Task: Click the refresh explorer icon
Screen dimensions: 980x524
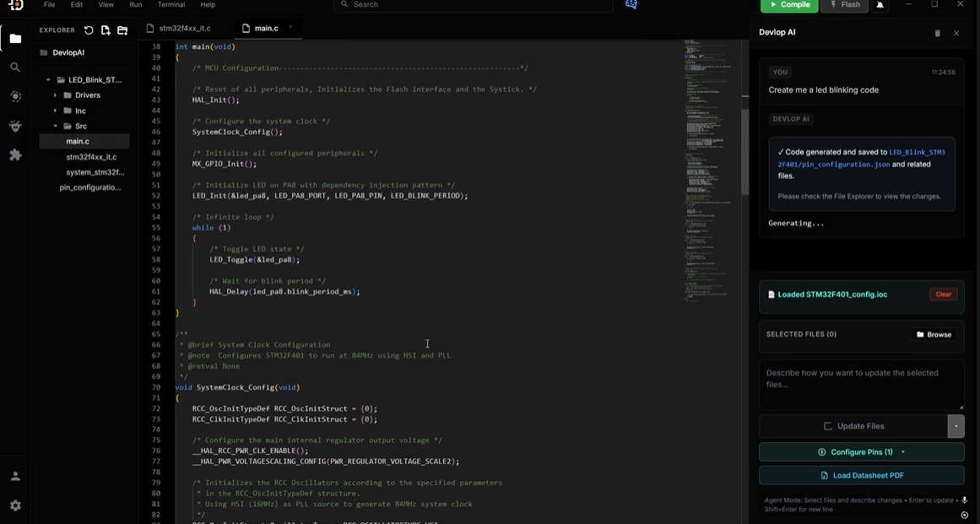Action: (x=89, y=30)
